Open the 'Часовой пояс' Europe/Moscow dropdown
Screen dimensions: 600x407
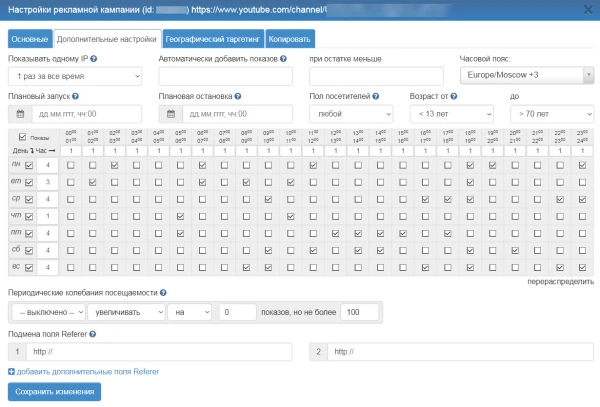pos(526,76)
